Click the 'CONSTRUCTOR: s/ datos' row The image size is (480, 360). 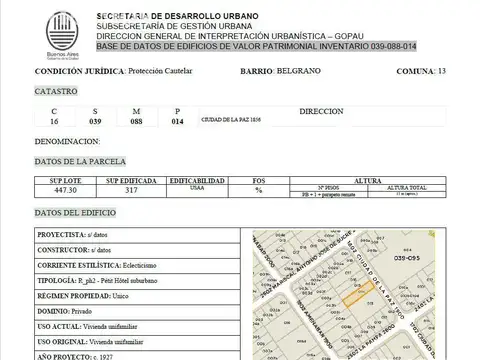[x=137, y=250]
